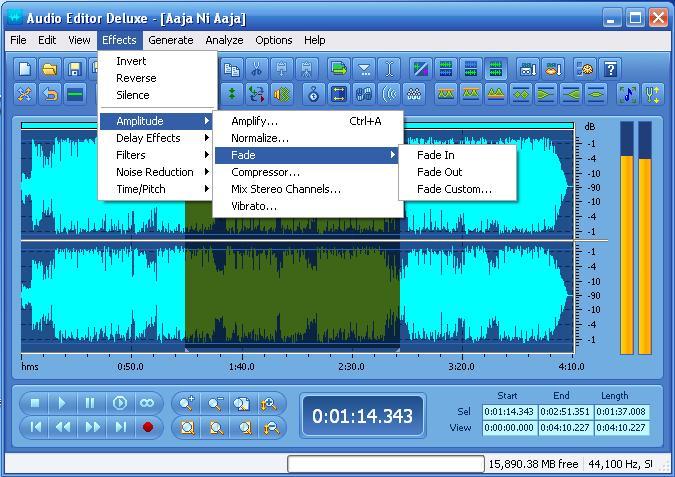Expand the Noise Reduction submenu
This screenshot has width=675, height=477.
[x=156, y=172]
